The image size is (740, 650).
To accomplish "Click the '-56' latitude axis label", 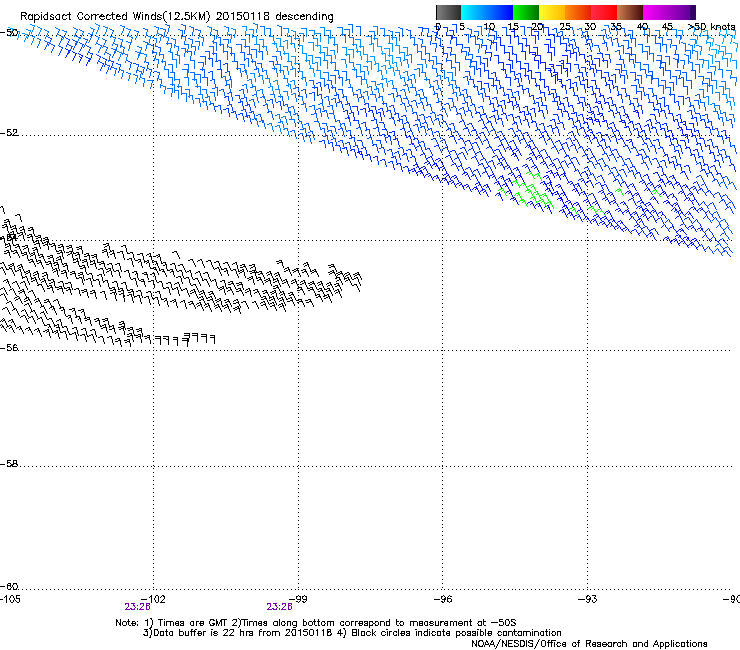I will tap(9, 348).
